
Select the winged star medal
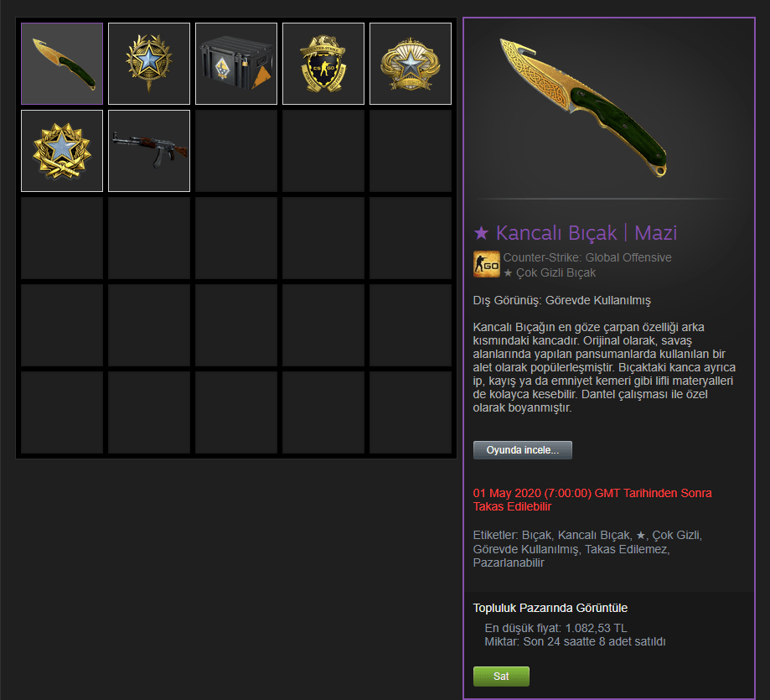[x=411, y=64]
